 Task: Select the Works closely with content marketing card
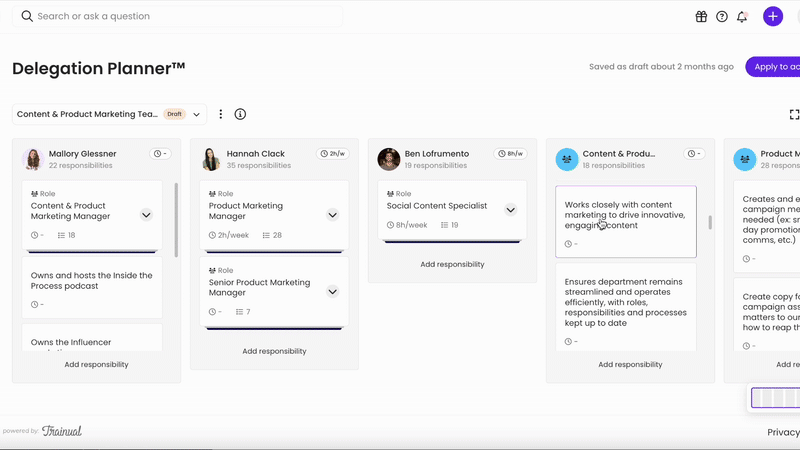pyautogui.click(x=626, y=221)
